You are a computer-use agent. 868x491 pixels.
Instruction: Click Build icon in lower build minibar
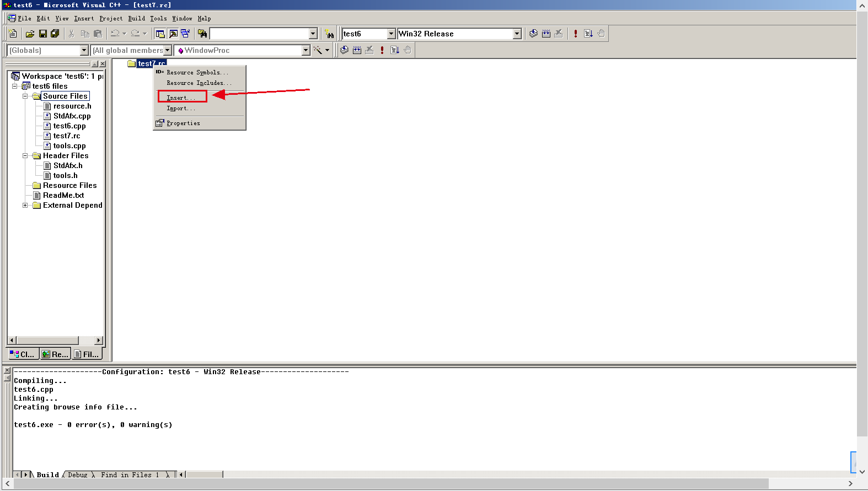coord(357,50)
